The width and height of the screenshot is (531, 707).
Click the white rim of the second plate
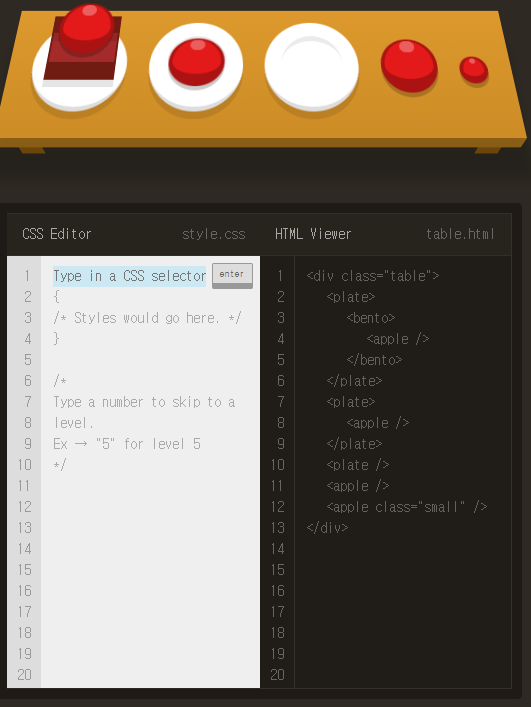tap(196, 100)
